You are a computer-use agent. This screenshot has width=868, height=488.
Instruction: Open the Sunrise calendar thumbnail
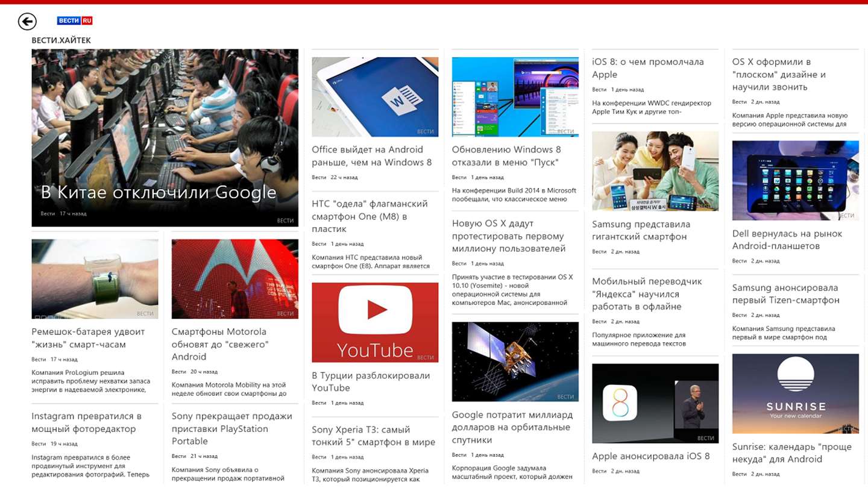click(x=796, y=394)
